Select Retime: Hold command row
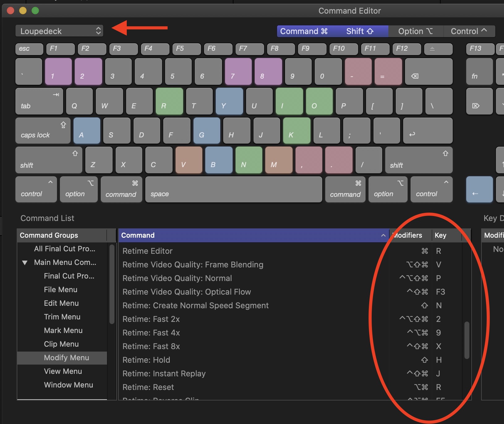The height and width of the screenshot is (424, 504). tap(290, 360)
